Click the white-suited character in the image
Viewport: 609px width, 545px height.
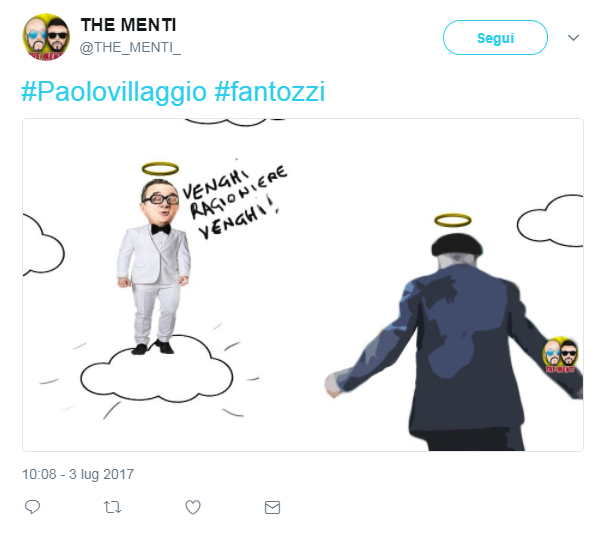[x=153, y=265]
